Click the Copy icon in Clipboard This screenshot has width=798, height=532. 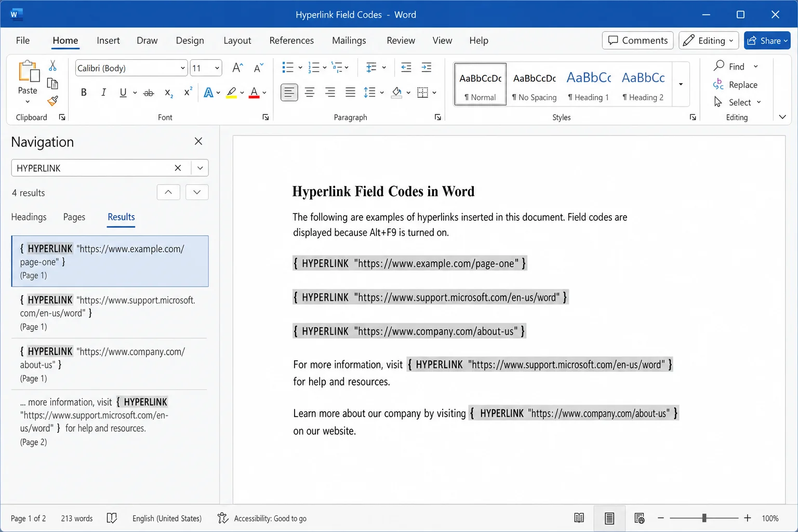pos(52,83)
